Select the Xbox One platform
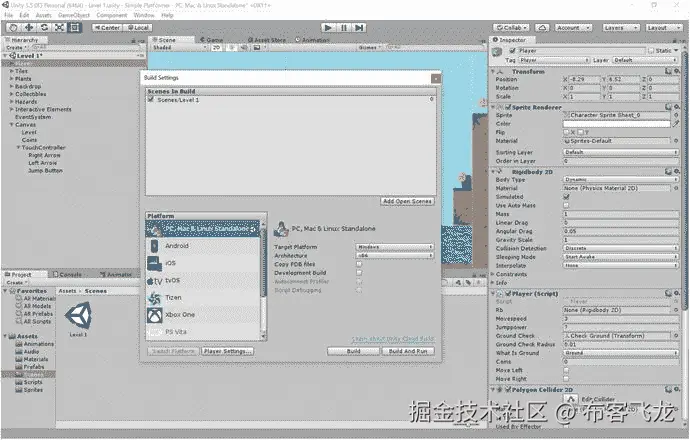This screenshot has width=690, height=440. (202, 315)
